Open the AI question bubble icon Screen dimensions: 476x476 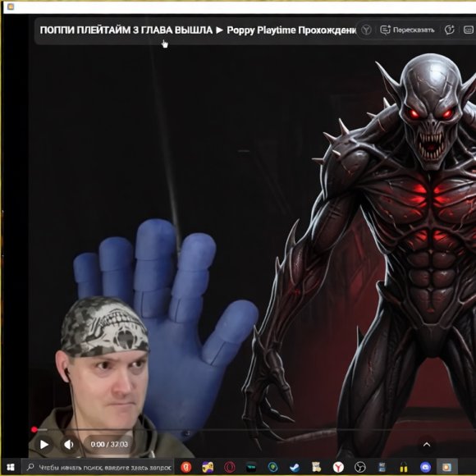(449, 30)
